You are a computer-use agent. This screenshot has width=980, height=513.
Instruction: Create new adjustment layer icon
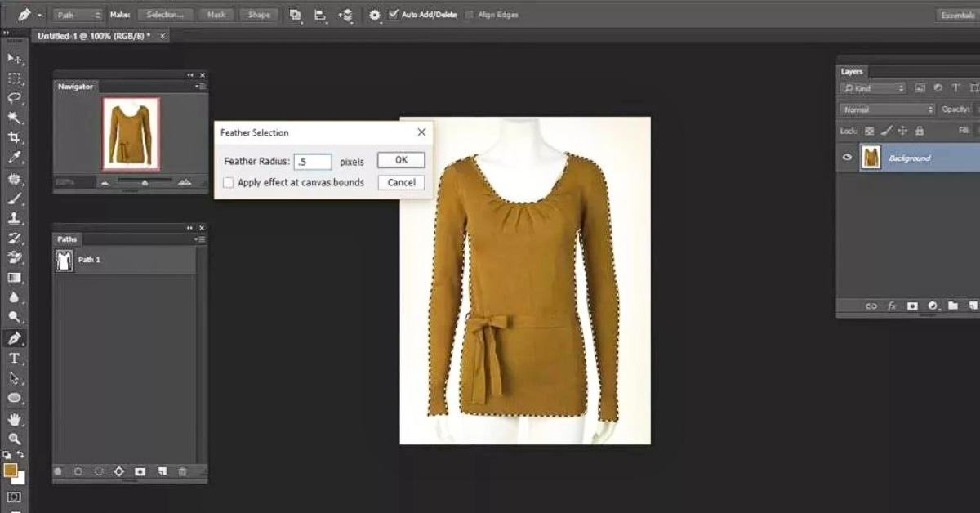tap(933, 306)
